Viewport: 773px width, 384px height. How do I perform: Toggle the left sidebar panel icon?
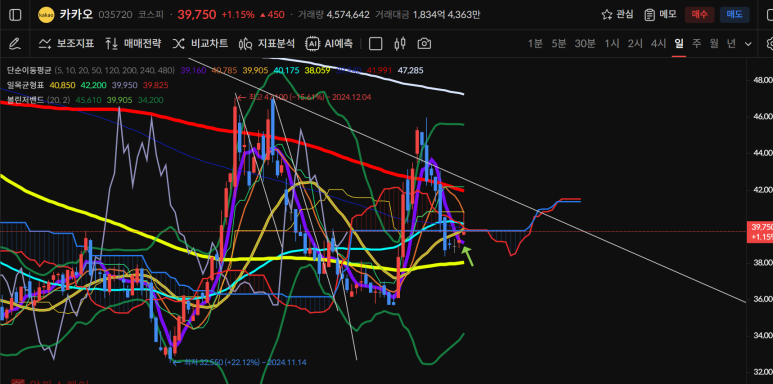pyautogui.click(x=15, y=15)
